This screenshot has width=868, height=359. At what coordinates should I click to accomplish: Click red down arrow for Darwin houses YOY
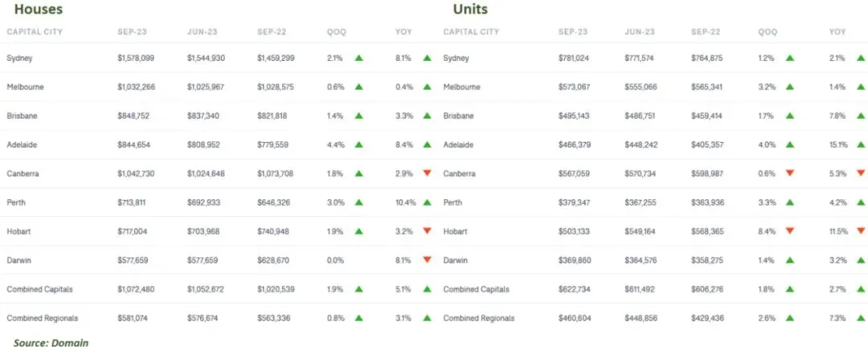(x=427, y=260)
